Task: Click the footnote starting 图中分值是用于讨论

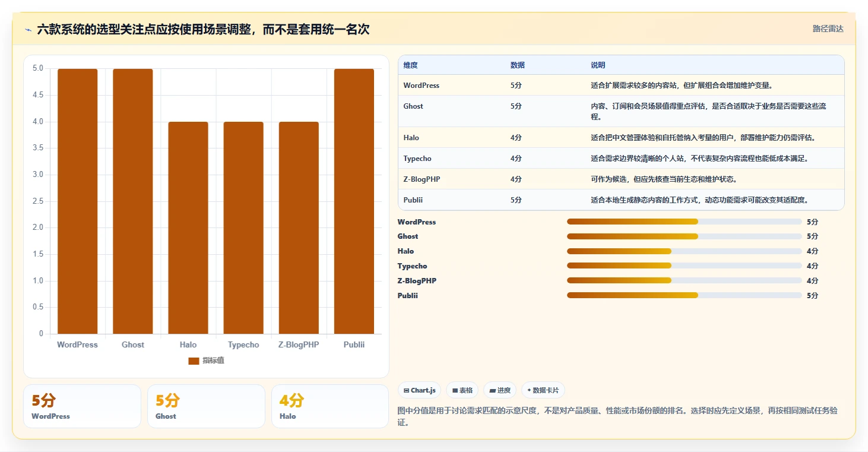Action: (617, 417)
